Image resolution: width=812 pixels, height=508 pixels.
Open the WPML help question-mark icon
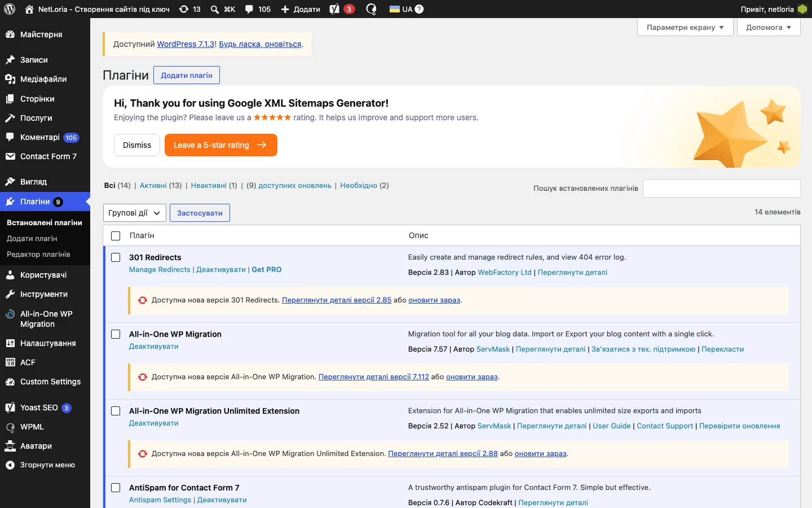pyautogui.click(x=419, y=9)
